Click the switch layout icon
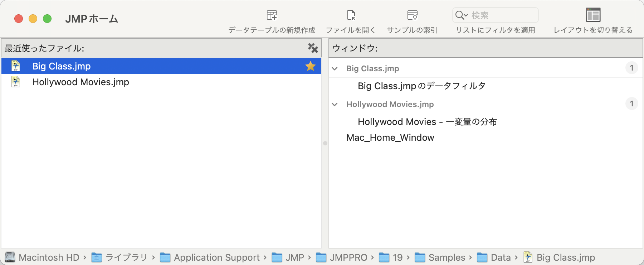This screenshot has height=265, width=644. pyautogui.click(x=593, y=15)
